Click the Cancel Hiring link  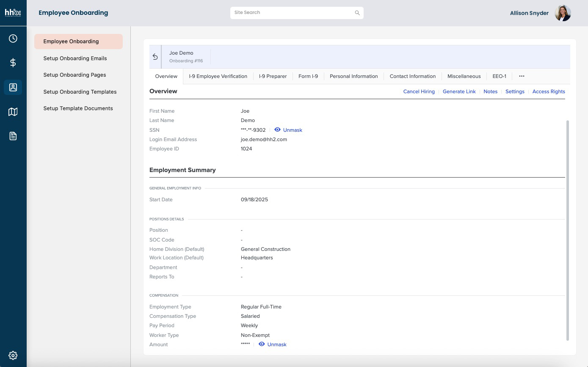click(419, 92)
